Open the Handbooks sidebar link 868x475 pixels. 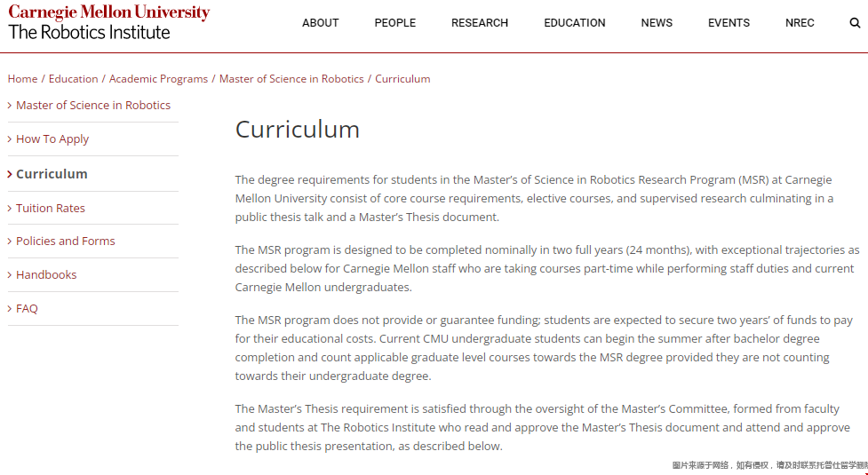click(46, 274)
